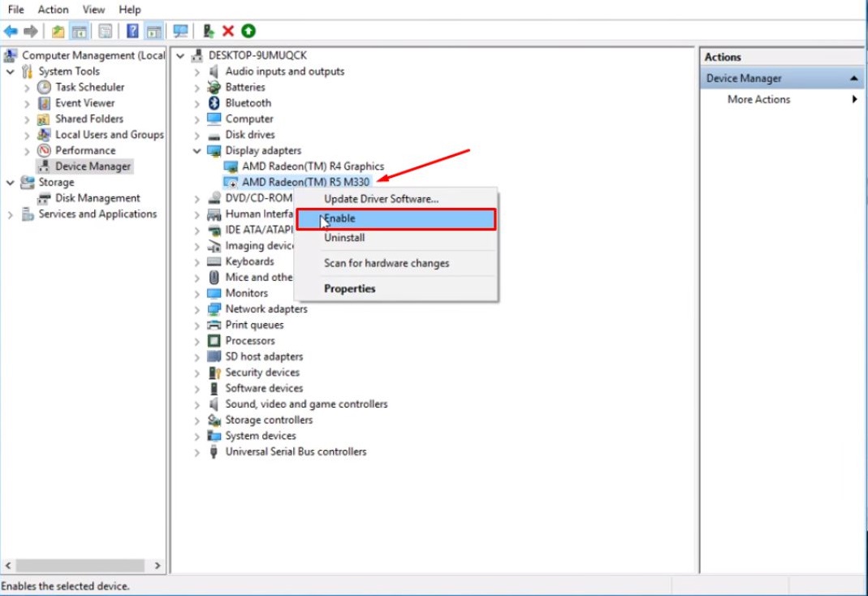Select Device Manager in left tree
868x596 pixels.
pos(93,166)
